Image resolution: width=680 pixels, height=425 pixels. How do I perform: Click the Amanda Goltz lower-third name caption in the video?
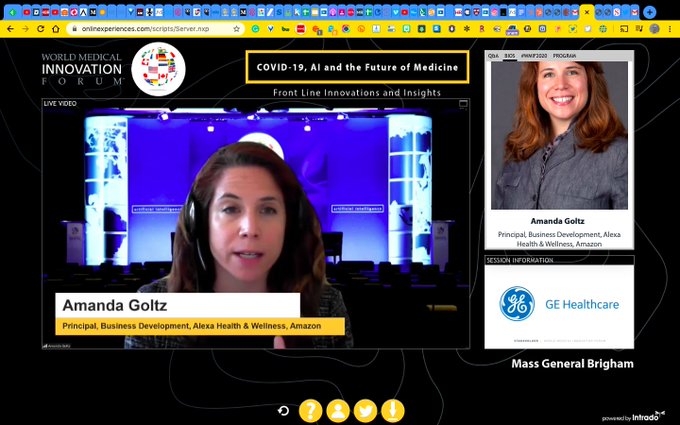pos(177,305)
